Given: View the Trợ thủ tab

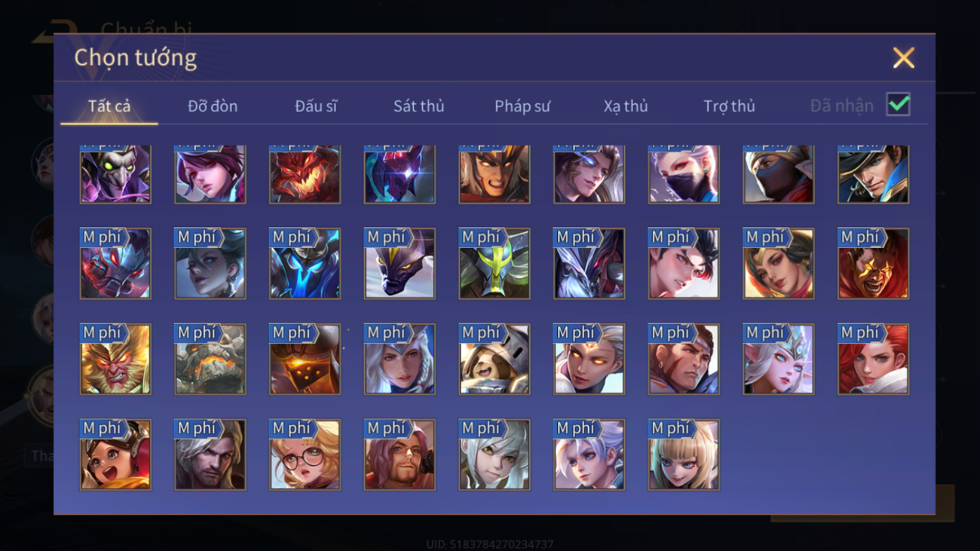Looking at the screenshot, I should pos(729,106).
